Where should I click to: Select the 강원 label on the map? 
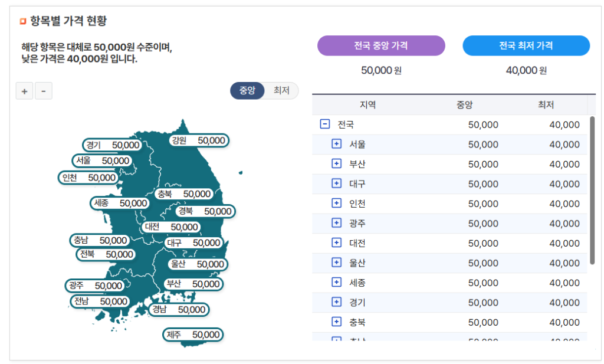(199, 140)
